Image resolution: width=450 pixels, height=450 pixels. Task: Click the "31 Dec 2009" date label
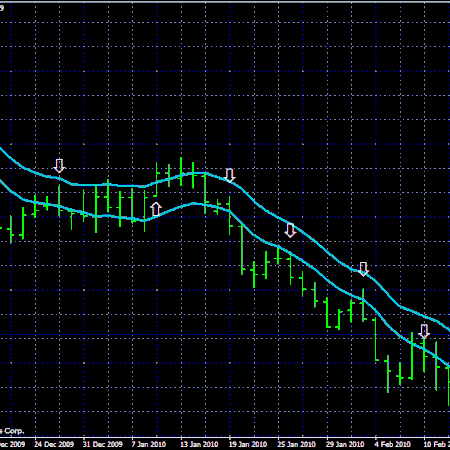click(x=103, y=444)
